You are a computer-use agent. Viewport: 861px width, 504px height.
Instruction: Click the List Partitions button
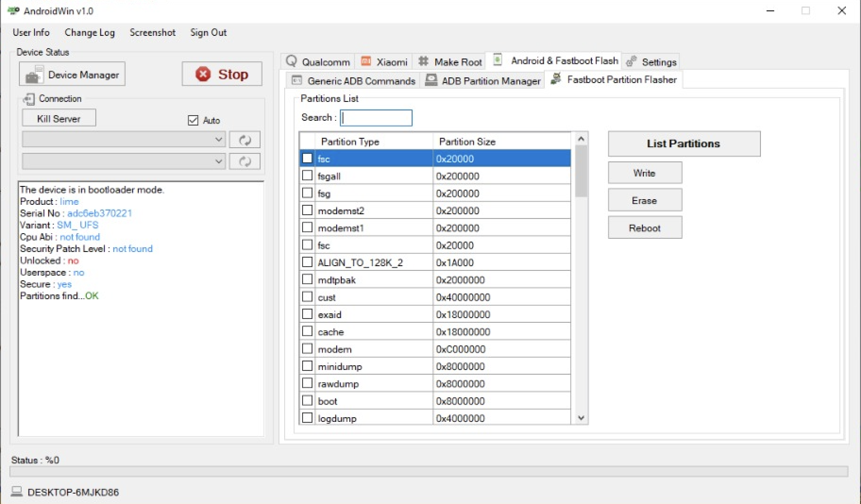tap(684, 144)
